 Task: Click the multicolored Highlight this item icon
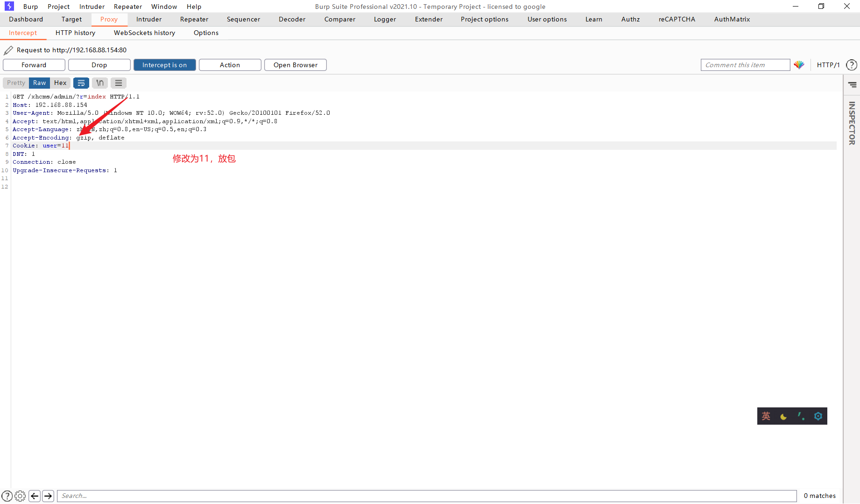pos(799,65)
